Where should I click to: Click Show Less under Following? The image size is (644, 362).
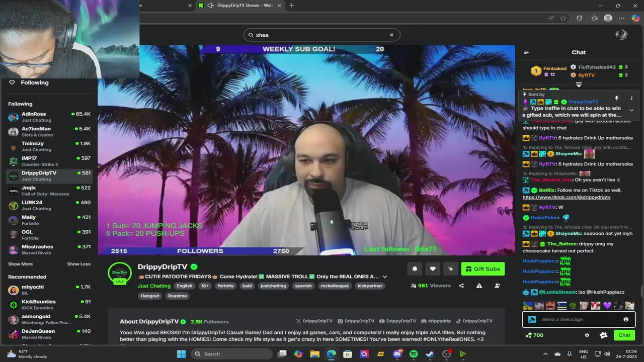pos(79,264)
